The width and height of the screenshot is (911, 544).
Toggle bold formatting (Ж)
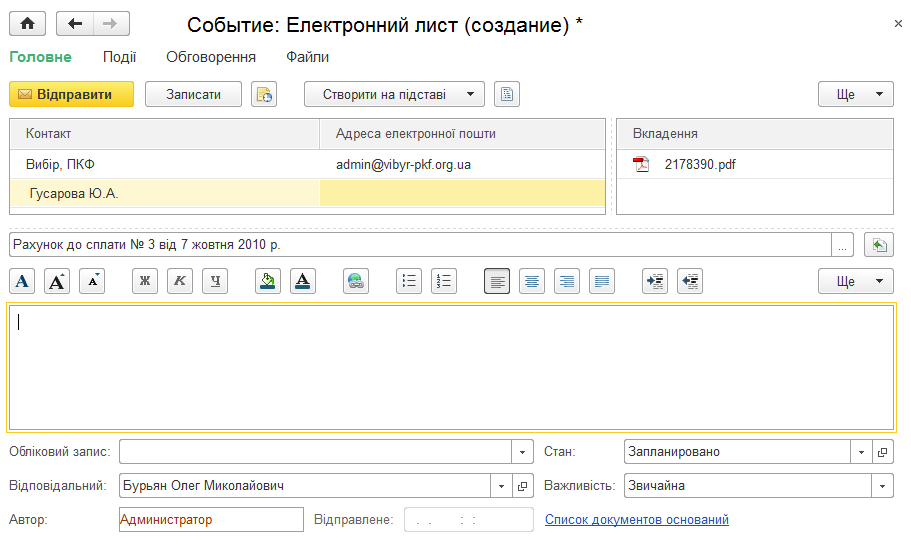point(145,281)
